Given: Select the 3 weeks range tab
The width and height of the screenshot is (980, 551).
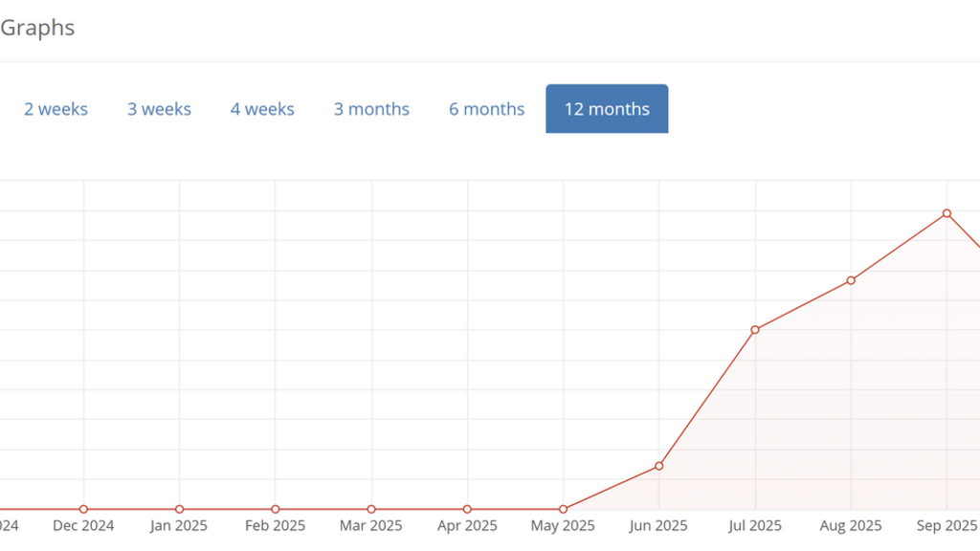Looking at the screenshot, I should click(159, 109).
